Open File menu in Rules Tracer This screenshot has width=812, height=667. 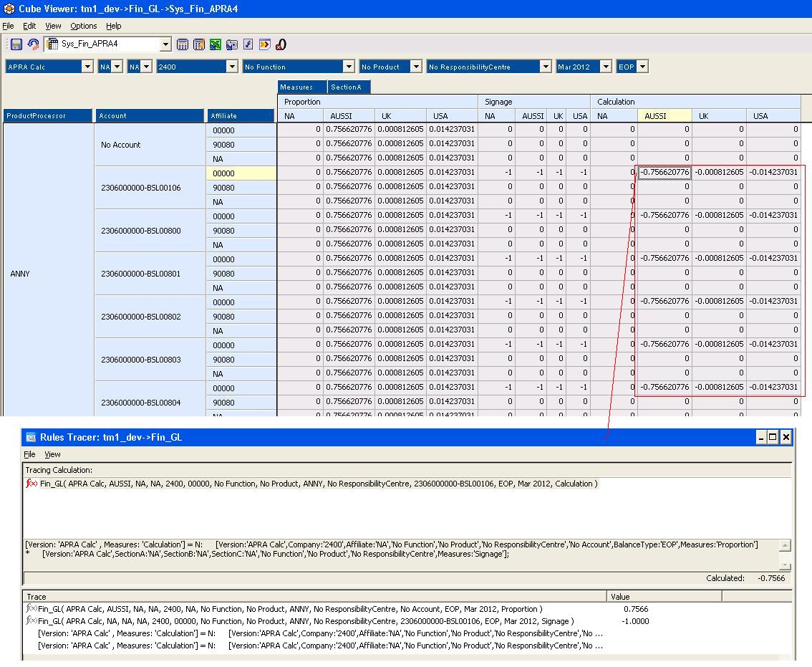pyautogui.click(x=29, y=454)
